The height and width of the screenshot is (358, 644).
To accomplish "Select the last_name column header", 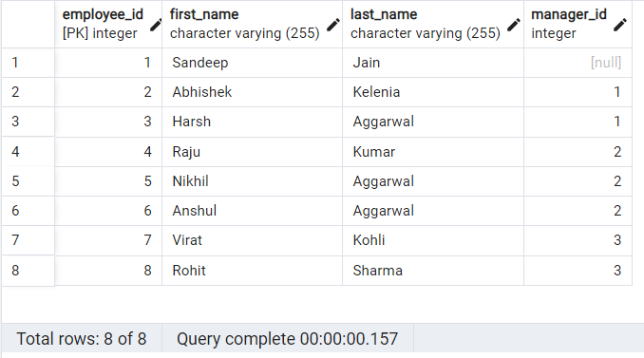I will (433, 25).
